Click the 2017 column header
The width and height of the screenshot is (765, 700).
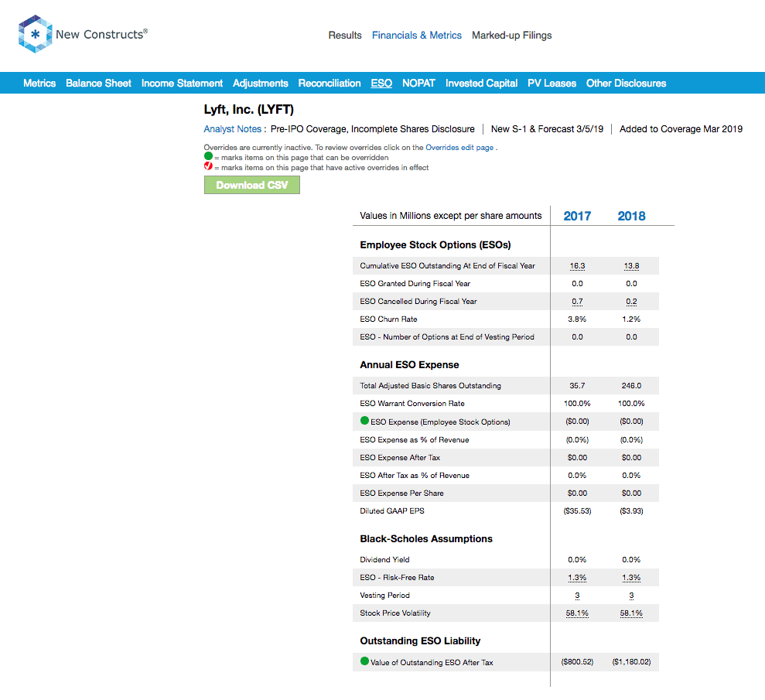[577, 216]
